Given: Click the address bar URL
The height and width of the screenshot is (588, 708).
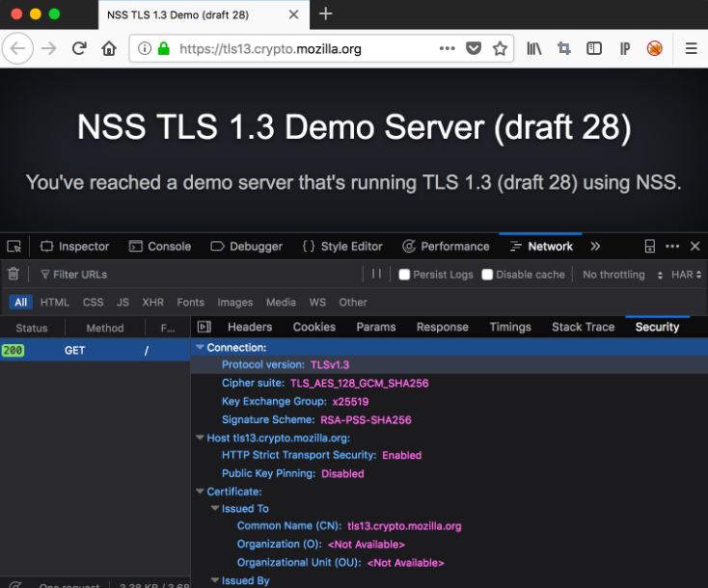Looking at the screenshot, I should pos(270,49).
